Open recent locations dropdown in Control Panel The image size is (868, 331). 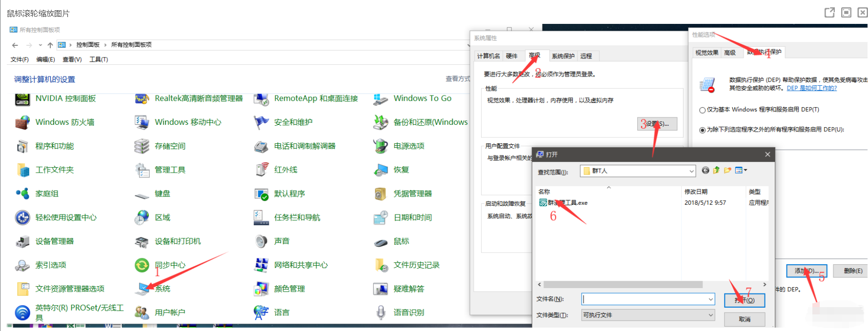tap(40, 45)
